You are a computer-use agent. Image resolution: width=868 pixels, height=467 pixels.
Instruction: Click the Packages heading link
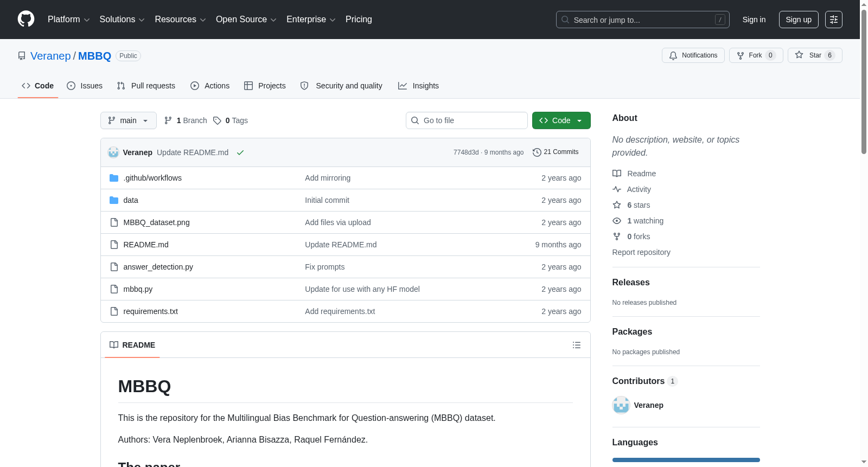(632, 332)
